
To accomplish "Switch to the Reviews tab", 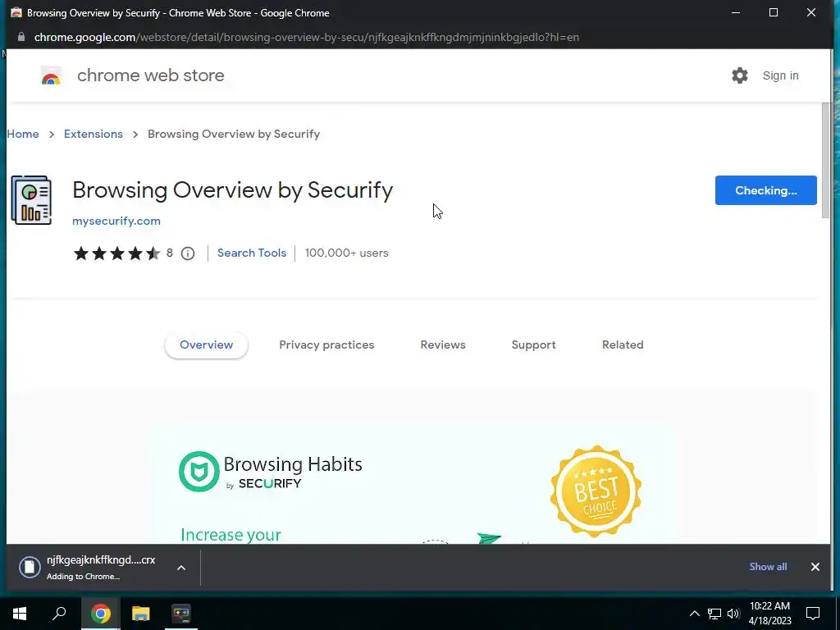I will tap(443, 345).
